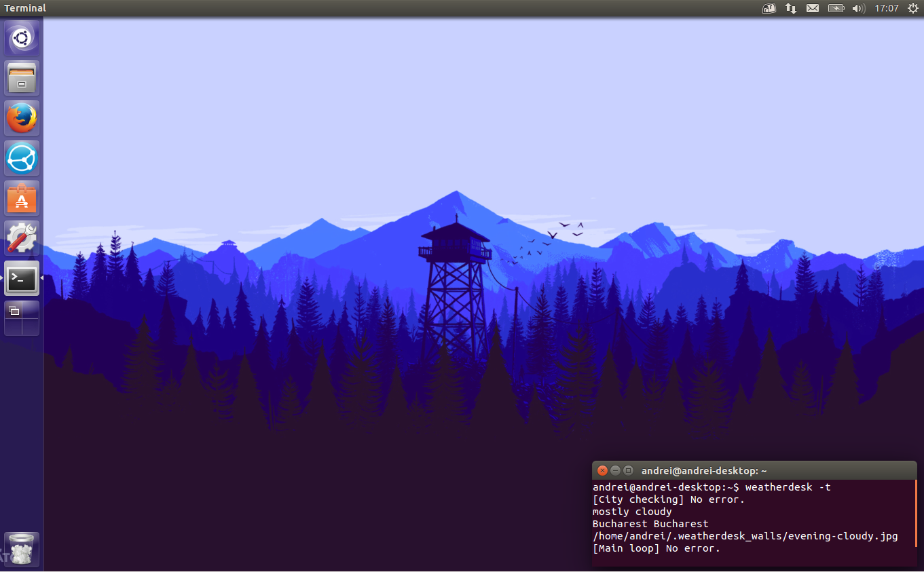Show the battery status menu
924x572 pixels.
pos(836,8)
